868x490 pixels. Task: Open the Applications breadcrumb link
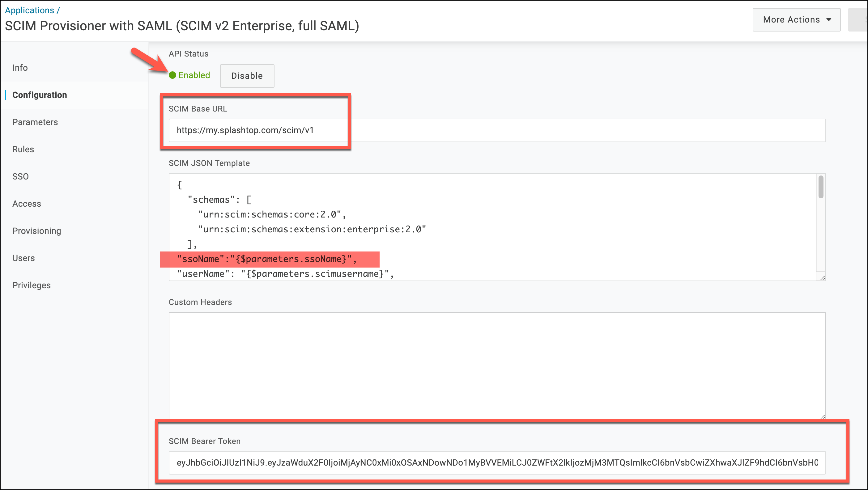point(29,11)
